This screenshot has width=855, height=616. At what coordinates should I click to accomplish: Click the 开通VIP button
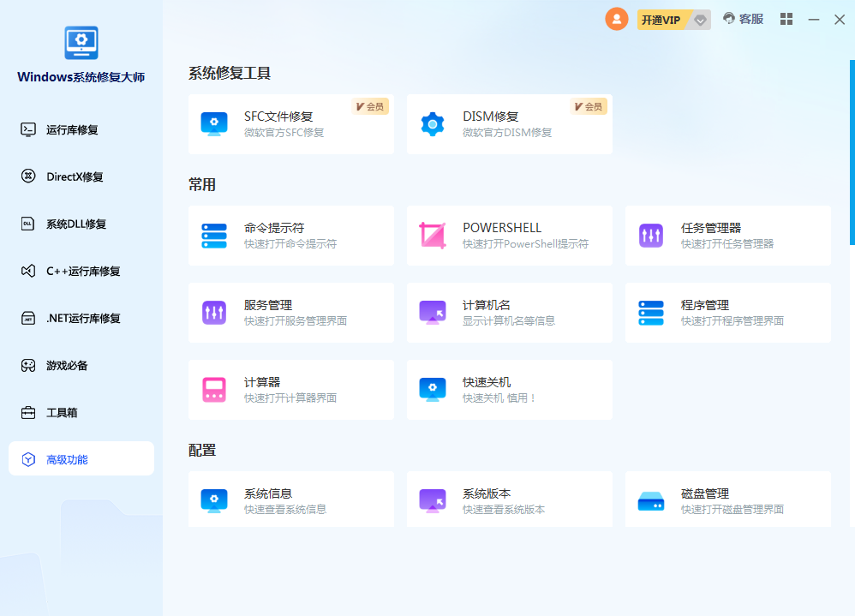(661, 20)
